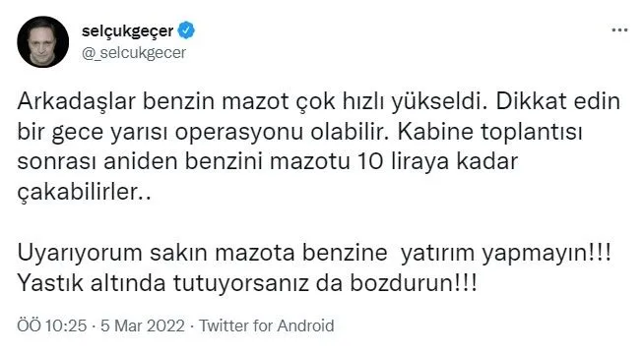Open the @_selcukgecer handle link
The width and height of the screenshot is (644, 354).
[134, 52]
